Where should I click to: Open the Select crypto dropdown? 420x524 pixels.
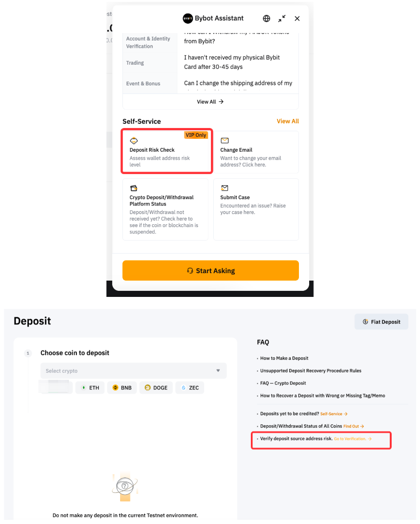coord(133,371)
